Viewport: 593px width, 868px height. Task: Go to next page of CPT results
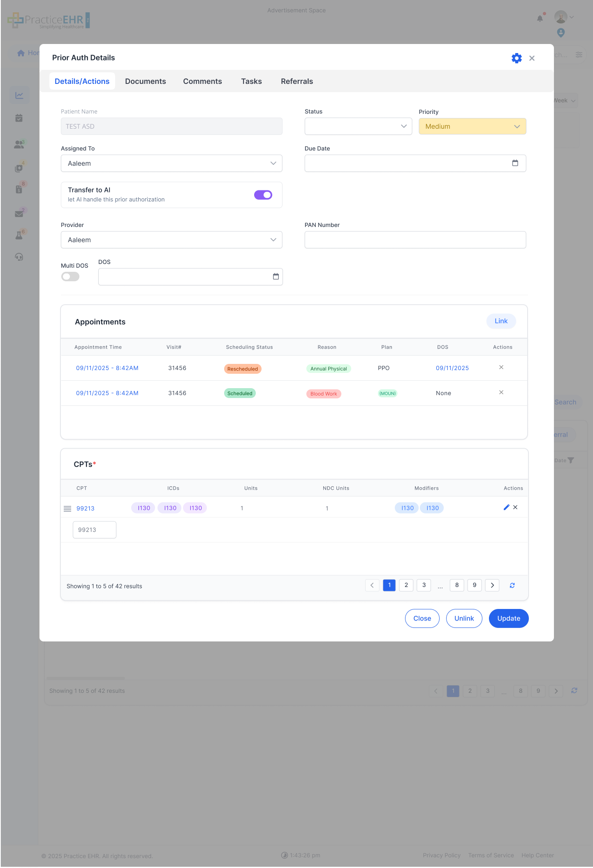492,586
